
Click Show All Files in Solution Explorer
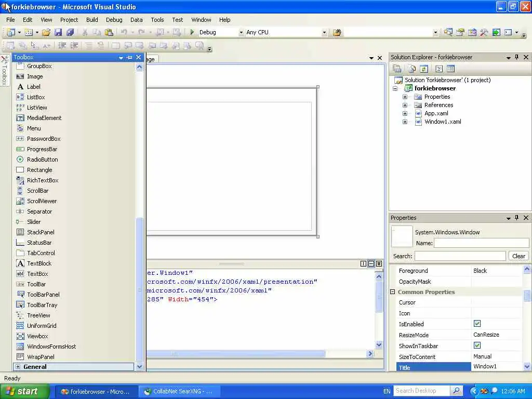click(x=412, y=69)
